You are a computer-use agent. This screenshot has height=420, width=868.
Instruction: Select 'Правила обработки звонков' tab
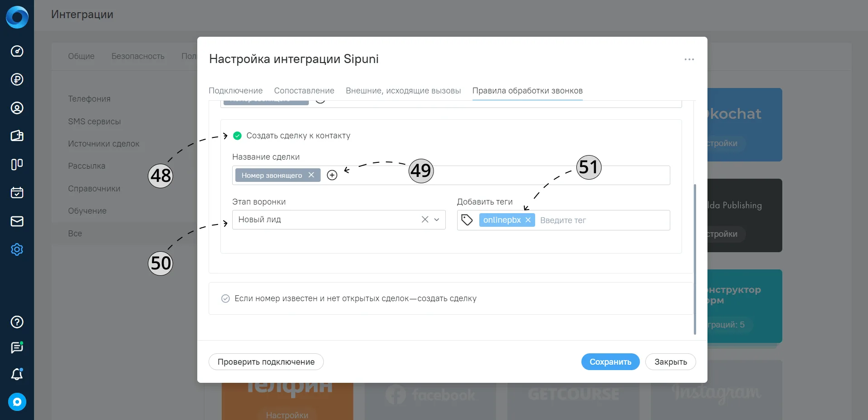click(527, 91)
